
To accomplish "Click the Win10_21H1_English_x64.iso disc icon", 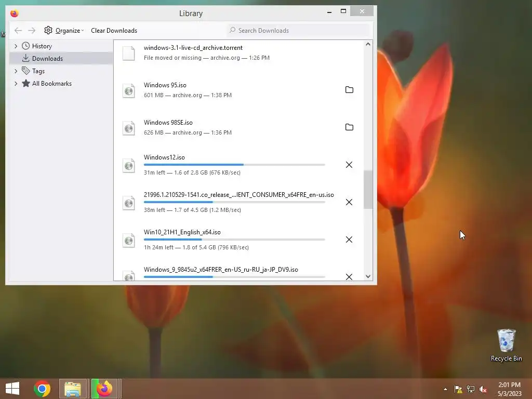I will (129, 240).
